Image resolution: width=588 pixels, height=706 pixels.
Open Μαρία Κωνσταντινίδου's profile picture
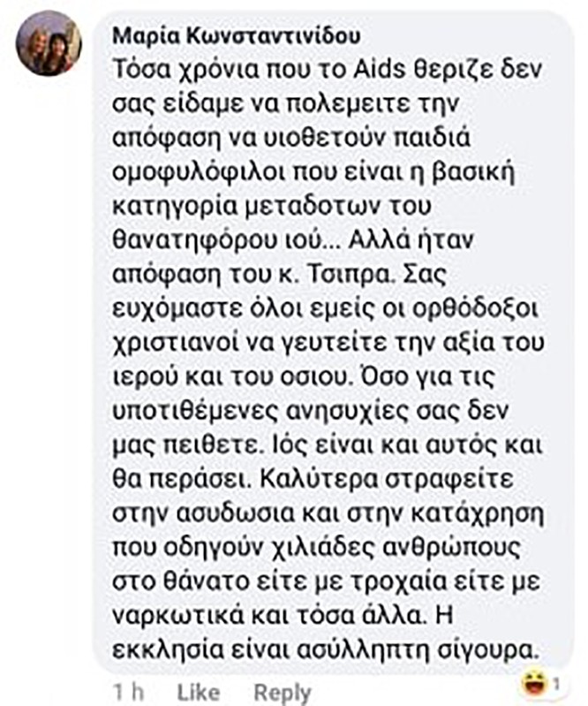click(49, 43)
